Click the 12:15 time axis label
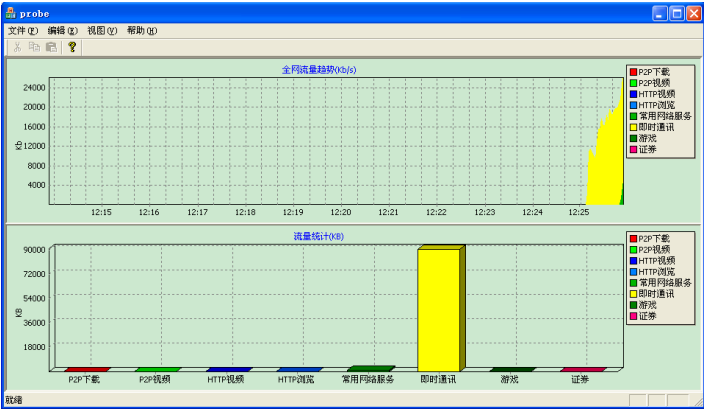This screenshot has height=411, width=707. [101, 212]
